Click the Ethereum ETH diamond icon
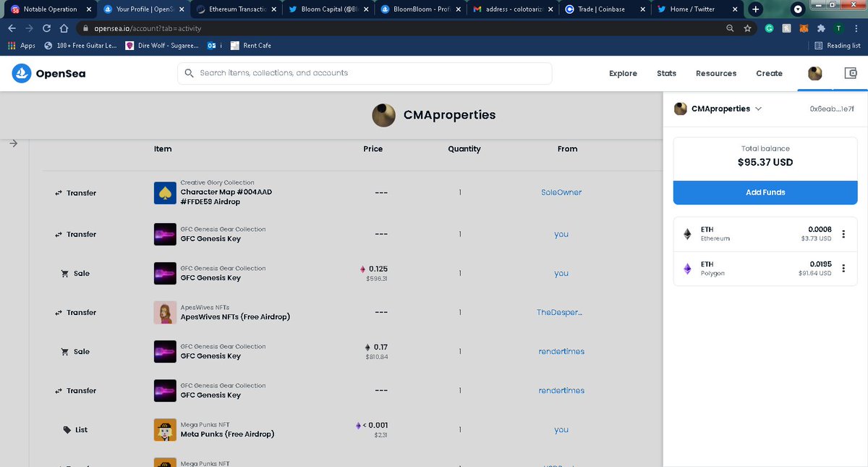Image resolution: width=868 pixels, height=467 pixels. click(x=687, y=234)
